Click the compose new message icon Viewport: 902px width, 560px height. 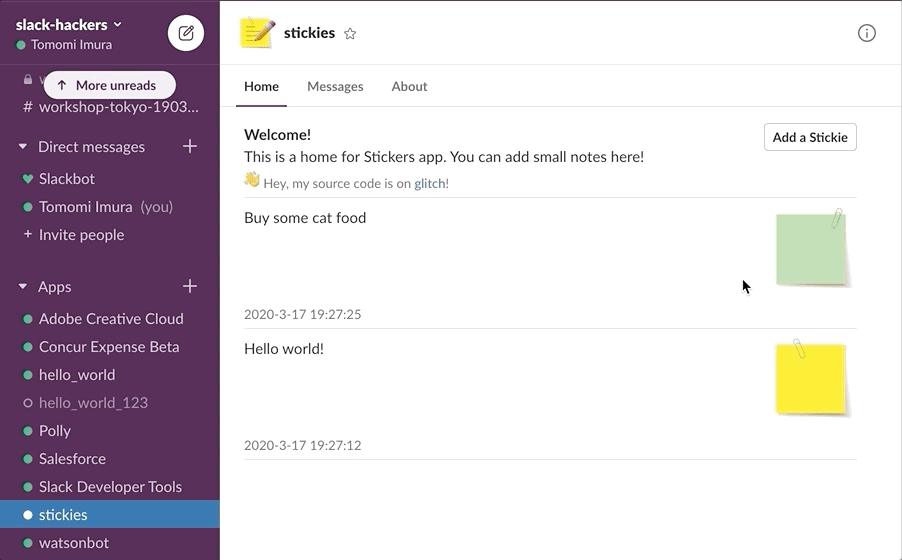(x=185, y=33)
